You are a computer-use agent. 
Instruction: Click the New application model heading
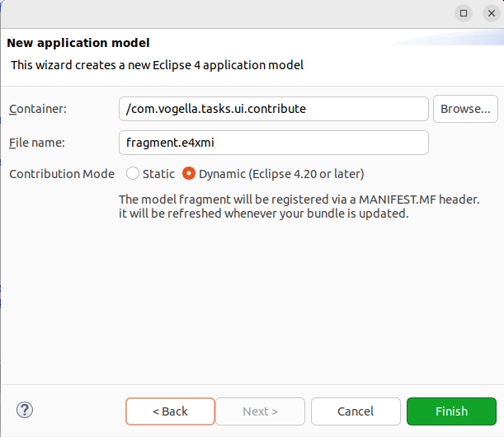tap(78, 43)
